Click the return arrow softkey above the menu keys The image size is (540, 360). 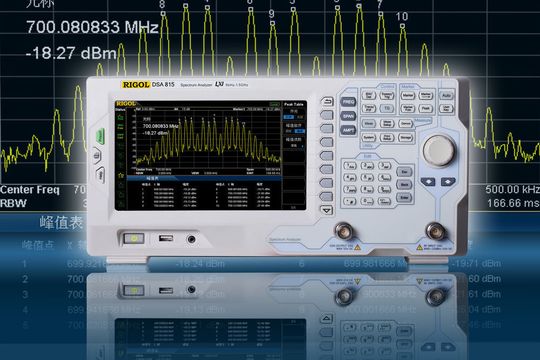(x=327, y=101)
